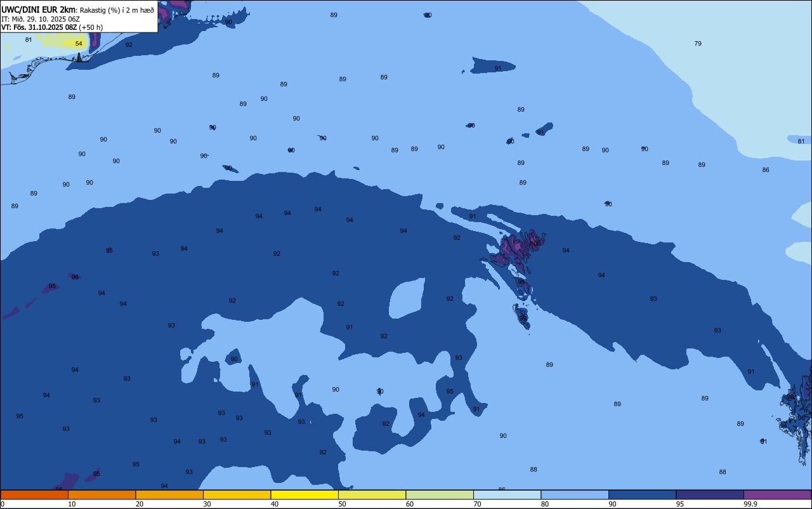The width and height of the screenshot is (812, 509).
Task: Click the bright yellow 40–50 legend swatch
Action: click(304, 494)
